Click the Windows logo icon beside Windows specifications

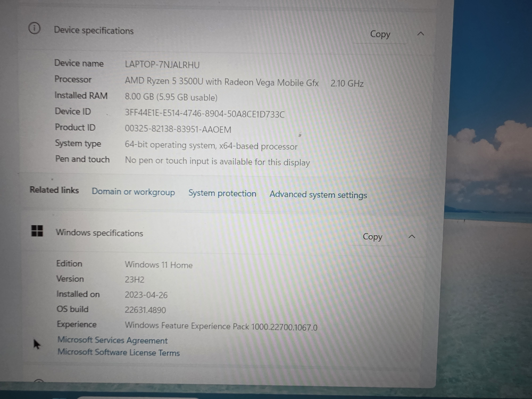click(x=37, y=231)
